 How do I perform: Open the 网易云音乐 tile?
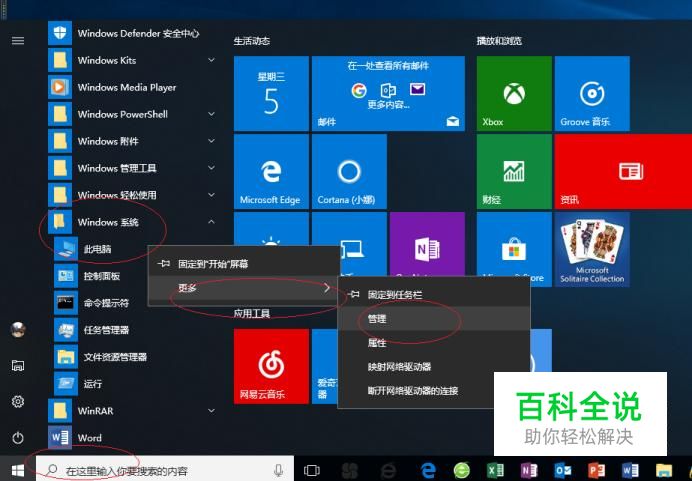pos(271,366)
